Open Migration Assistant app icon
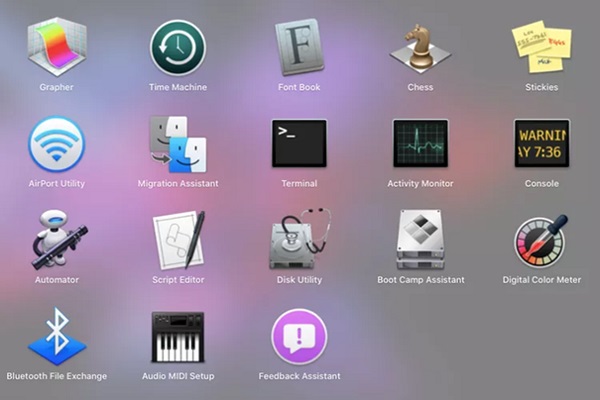Screen dimensions: 600x400 pos(178,144)
